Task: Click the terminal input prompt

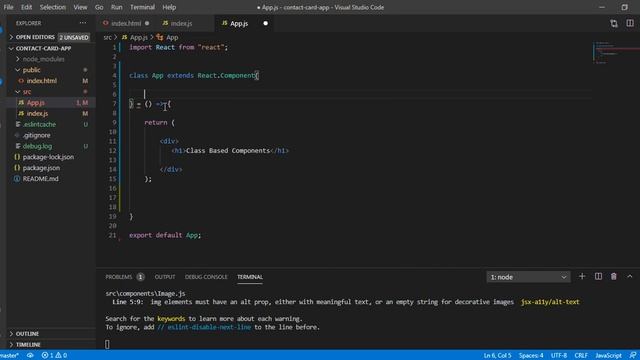Action: [107, 344]
